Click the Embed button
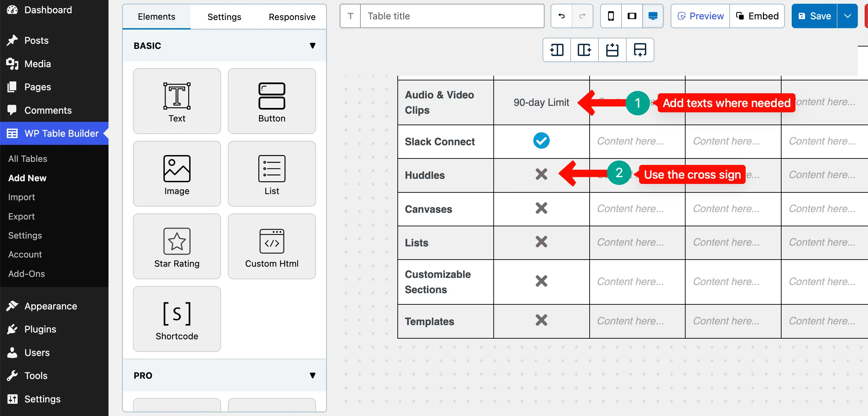This screenshot has height=416, width=868. pyautogui.click(x=757, y=16)
